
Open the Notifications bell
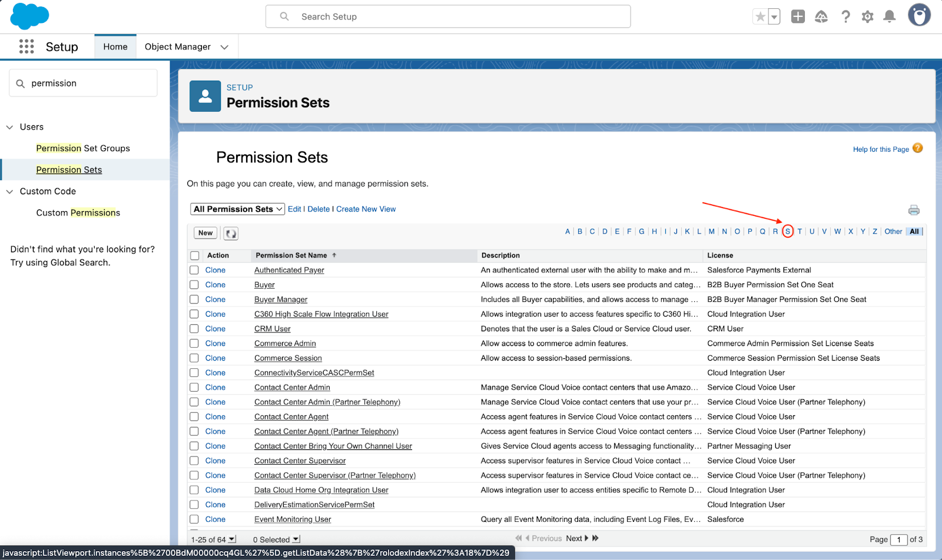coord(890,16)
